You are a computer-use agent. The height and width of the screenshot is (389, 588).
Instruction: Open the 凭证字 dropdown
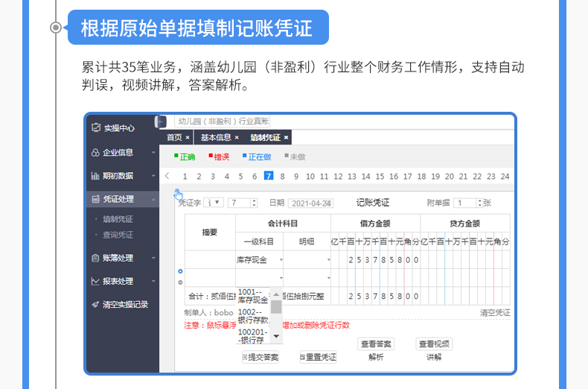pos(214,203)
